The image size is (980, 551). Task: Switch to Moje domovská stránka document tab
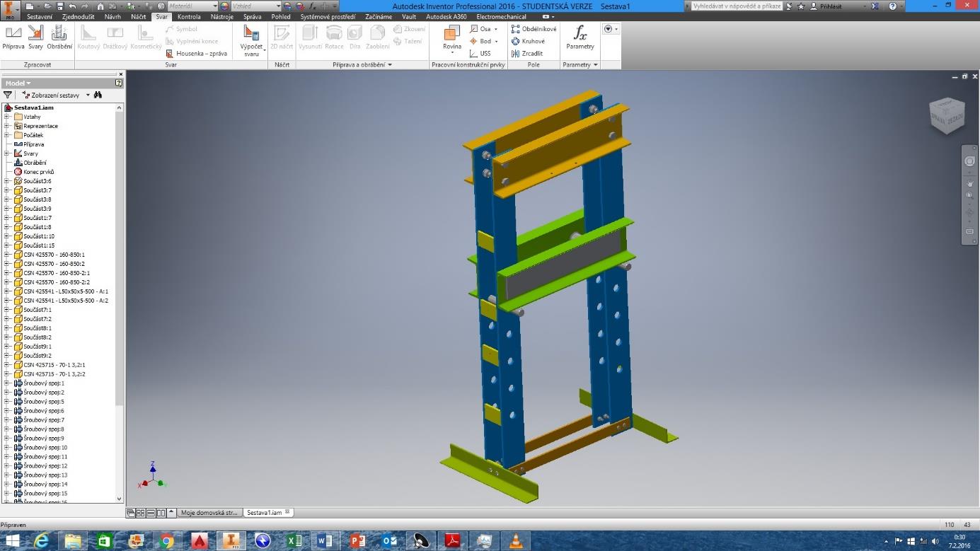pos(209,513)
